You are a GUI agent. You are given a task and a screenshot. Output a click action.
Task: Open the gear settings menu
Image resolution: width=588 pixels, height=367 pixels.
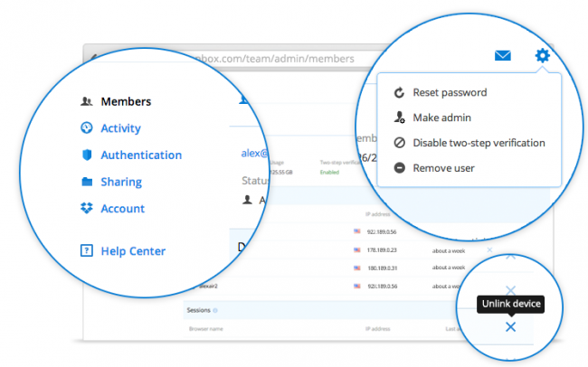coord(542,55)
